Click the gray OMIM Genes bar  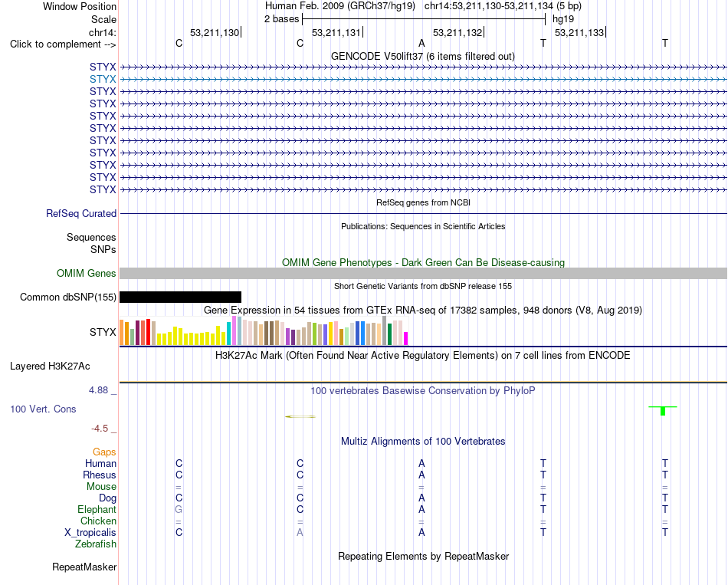click(x=423, y=273)
